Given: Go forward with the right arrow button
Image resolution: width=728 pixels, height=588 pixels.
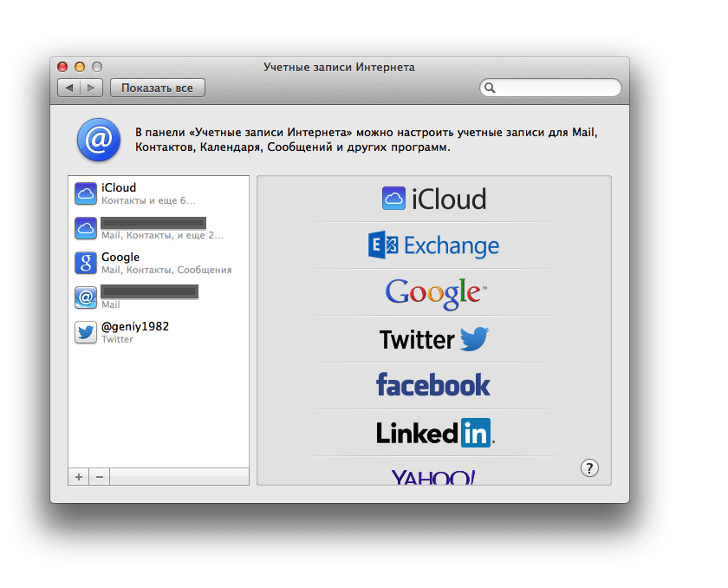Looking at the screenshot, I should (91, 88).
